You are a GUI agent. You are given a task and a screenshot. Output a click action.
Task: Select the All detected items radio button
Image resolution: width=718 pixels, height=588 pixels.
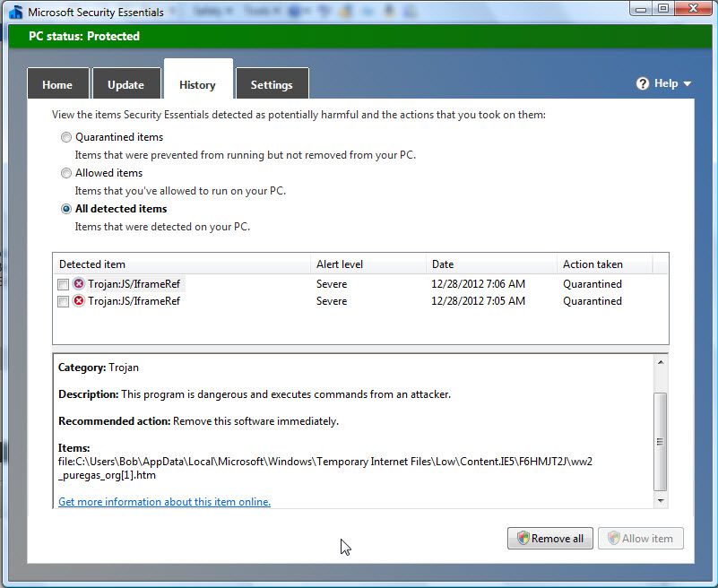(x=66, y=209)
